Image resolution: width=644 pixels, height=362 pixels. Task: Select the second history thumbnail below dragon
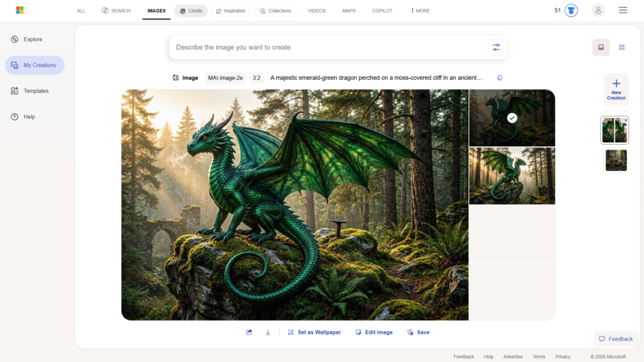point(616,160)
